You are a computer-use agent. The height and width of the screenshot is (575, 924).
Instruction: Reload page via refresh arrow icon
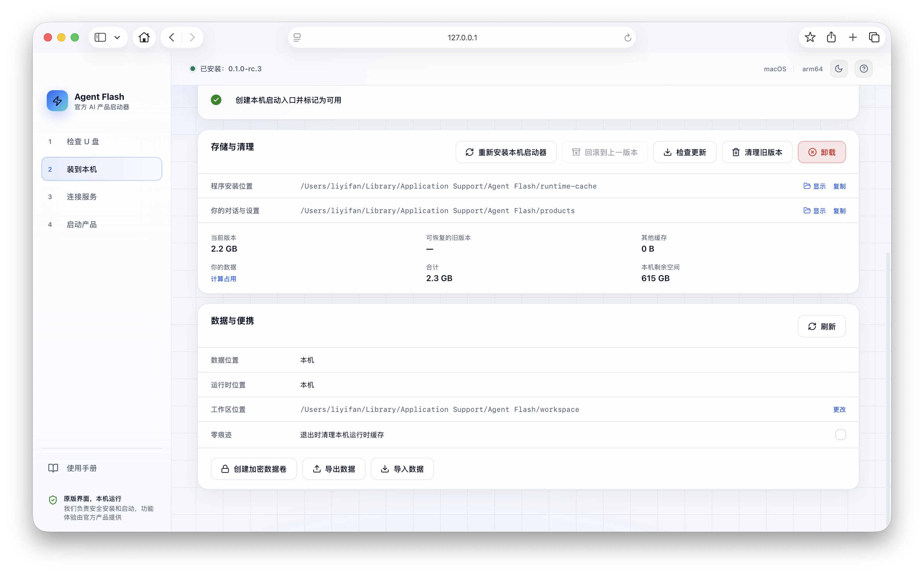pos(628,38)
